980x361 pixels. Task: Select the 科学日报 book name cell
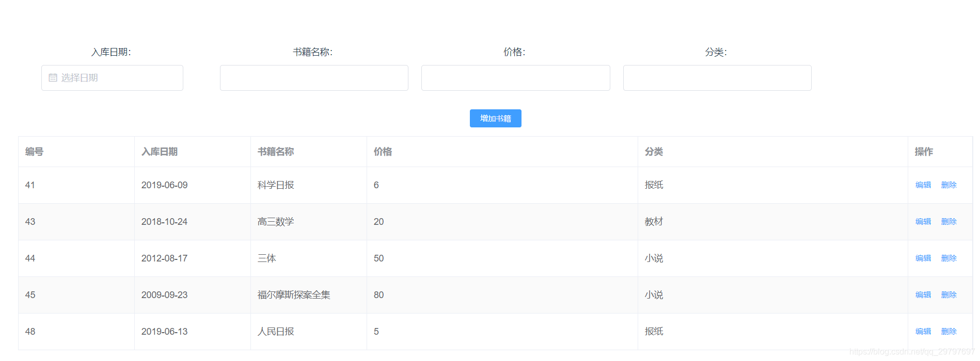coord(309,185)
